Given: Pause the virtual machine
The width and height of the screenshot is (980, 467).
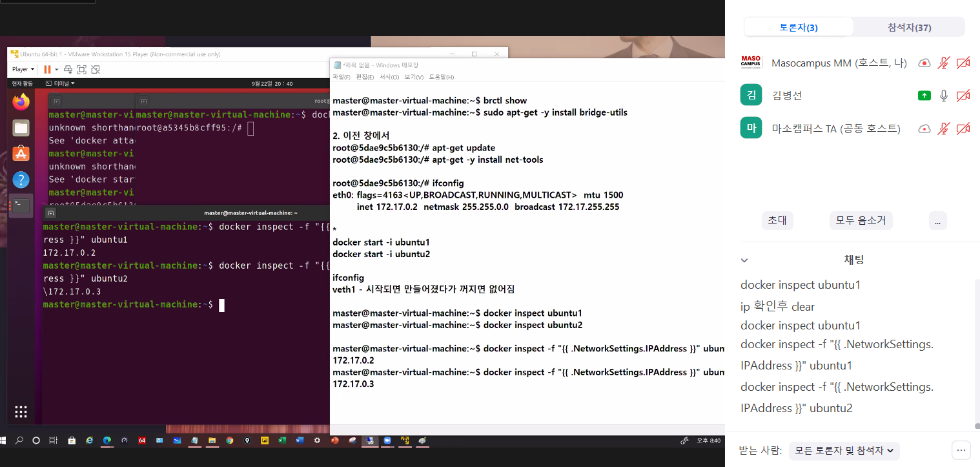Looking at the screenshot, I should pos(47,69).
